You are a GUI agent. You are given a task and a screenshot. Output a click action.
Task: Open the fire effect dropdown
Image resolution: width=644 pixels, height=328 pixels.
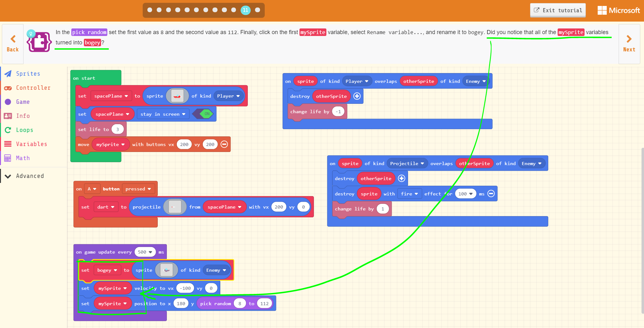pos(409,194)
